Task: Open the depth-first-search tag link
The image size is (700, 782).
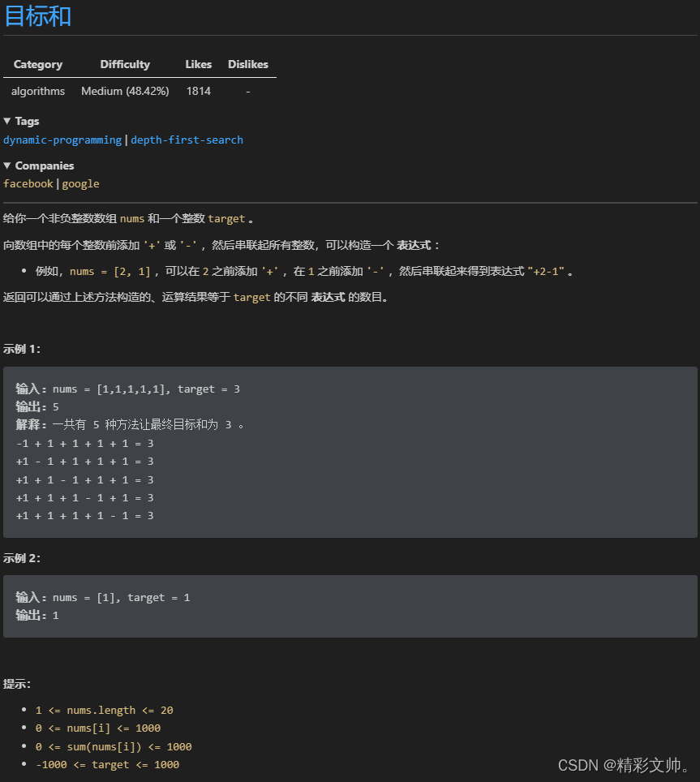Action: click(187, 140)
